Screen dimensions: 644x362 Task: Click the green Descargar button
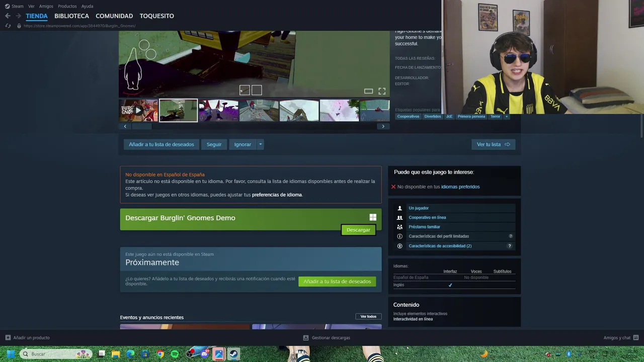358,230
